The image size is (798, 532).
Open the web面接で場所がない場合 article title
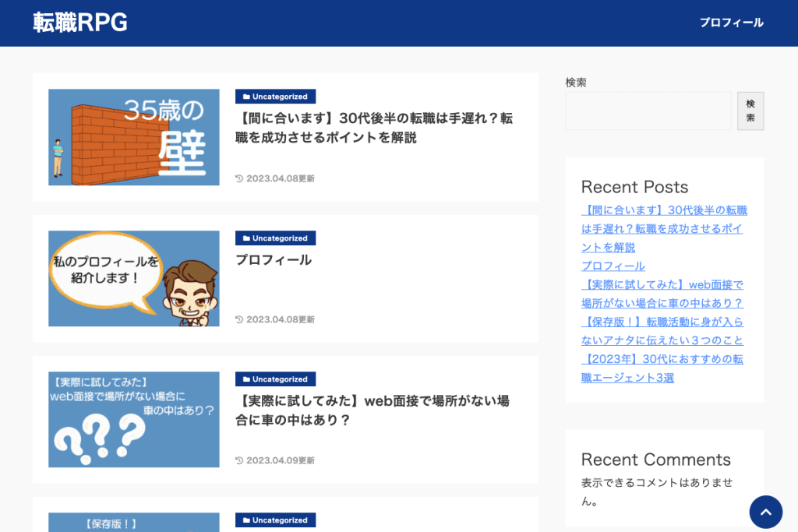point(373,410)
